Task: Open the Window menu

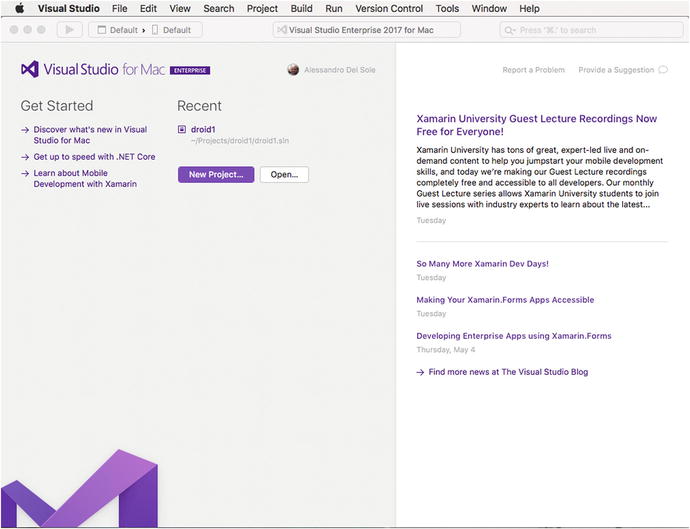Action: click(489, 8)
